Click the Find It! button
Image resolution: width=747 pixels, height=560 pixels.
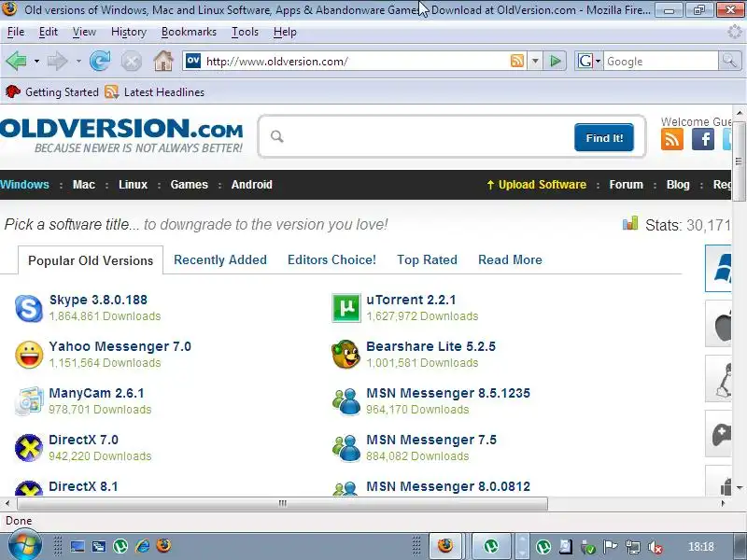(604, 137)
